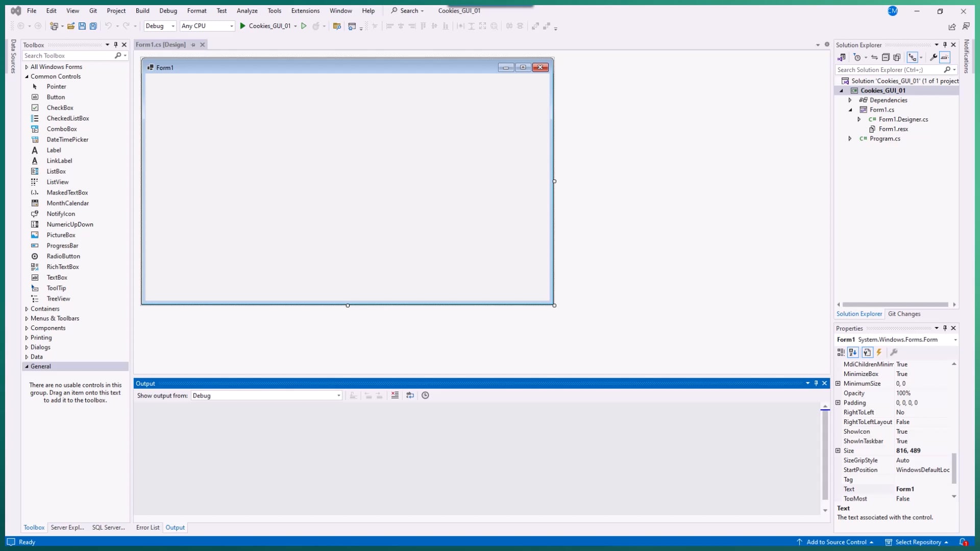Click the Search Solution Explorer field
Image resolution: width=980 pixels, height=551 pixels.
coord(893,69)
